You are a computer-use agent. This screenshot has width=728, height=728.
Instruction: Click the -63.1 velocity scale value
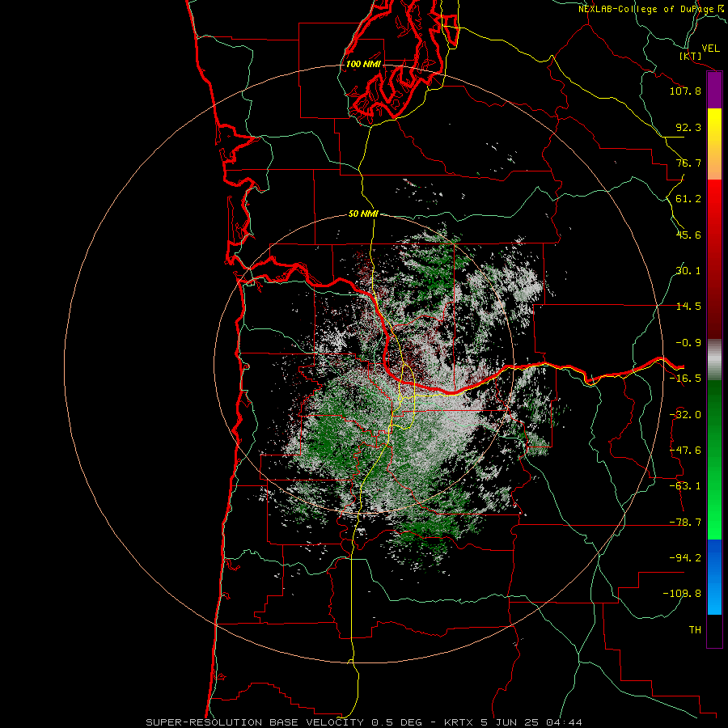pyautogui.click(x=685, y=486)
